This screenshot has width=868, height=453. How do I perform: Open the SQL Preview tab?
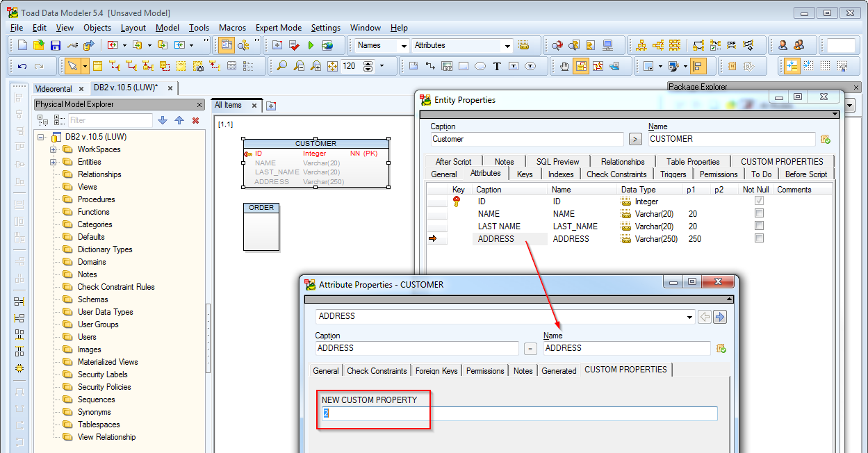[557, 162]
